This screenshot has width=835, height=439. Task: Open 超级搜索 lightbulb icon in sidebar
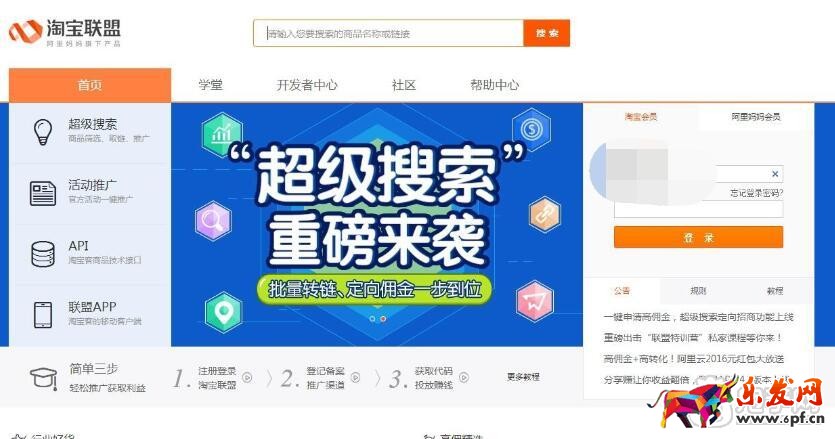point(43,132)
